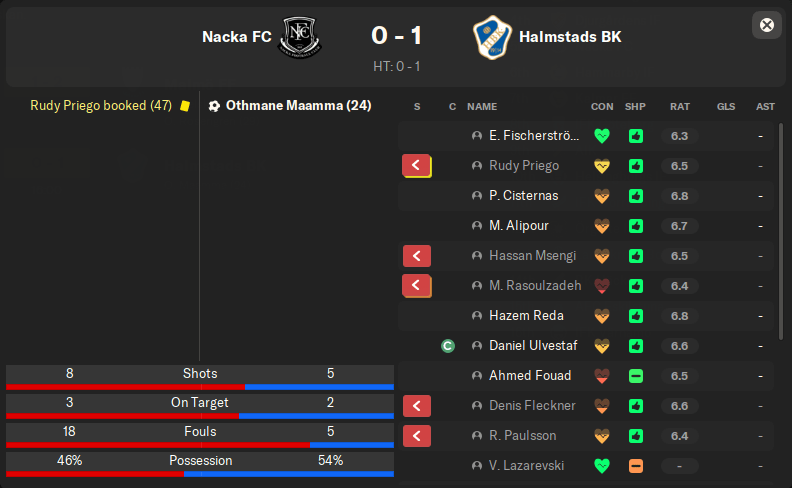Click the yellow card icon for Rudy Priego's booking
The width and height of the screenshot is (792, 488).
click(x=184, y=105)
